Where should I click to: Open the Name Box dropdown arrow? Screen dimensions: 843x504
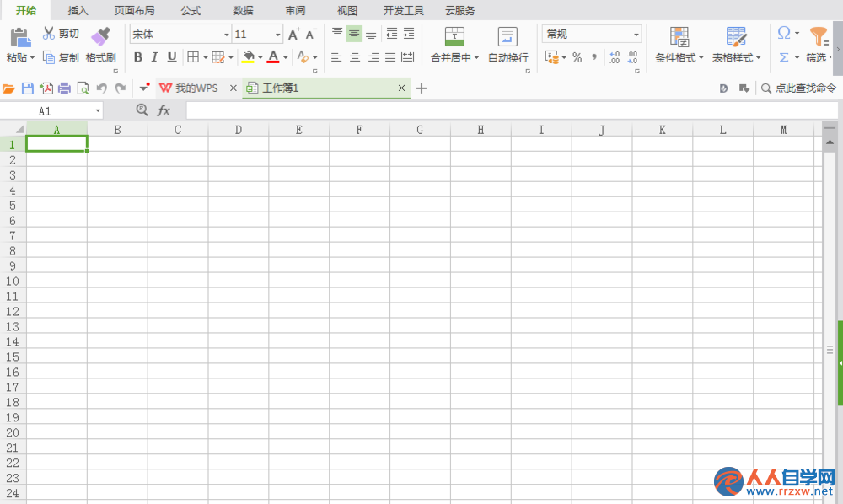(98, 110)
